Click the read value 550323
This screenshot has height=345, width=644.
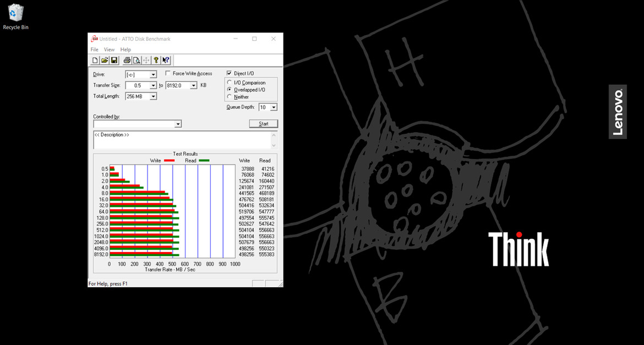266,249
